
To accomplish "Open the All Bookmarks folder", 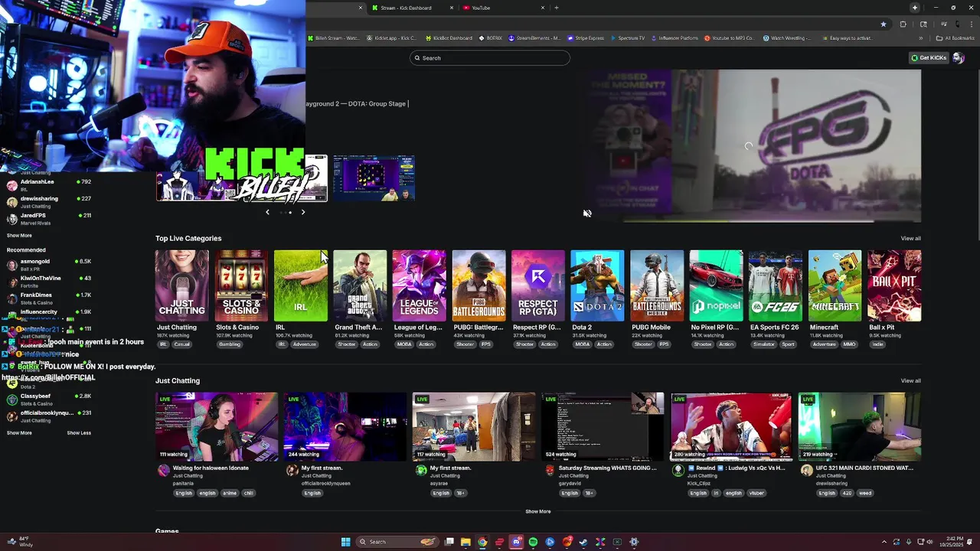I will coord(955,38).
